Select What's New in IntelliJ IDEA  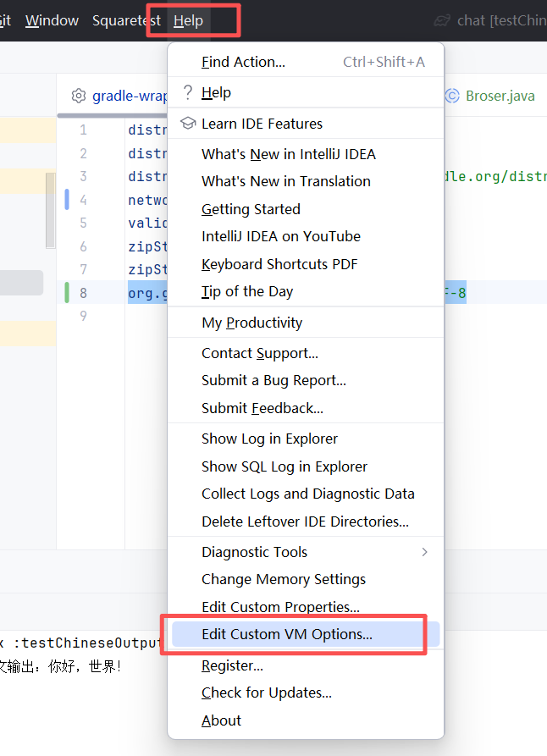(306, 154)
